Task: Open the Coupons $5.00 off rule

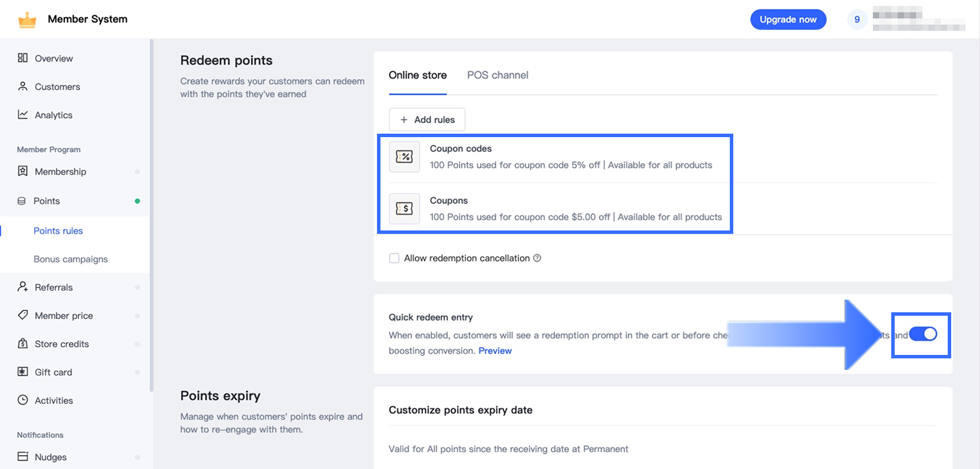Action: 575,209
